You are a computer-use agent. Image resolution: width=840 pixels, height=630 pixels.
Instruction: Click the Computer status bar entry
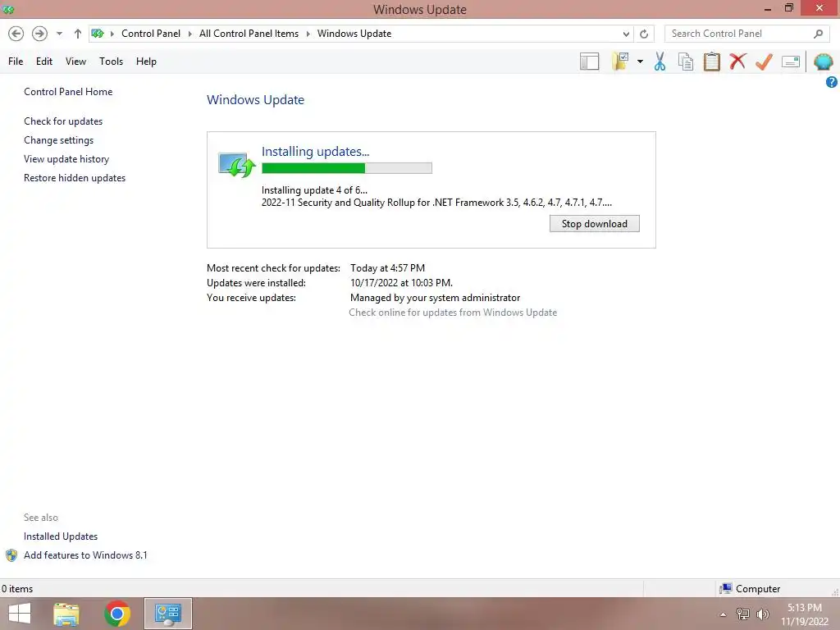coord(750,589)
